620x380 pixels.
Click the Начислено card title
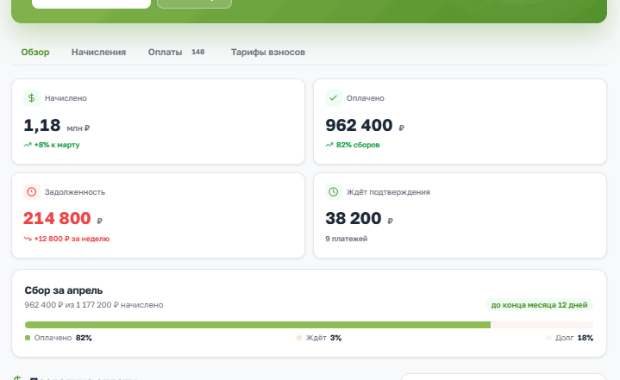tap(66, 98)
